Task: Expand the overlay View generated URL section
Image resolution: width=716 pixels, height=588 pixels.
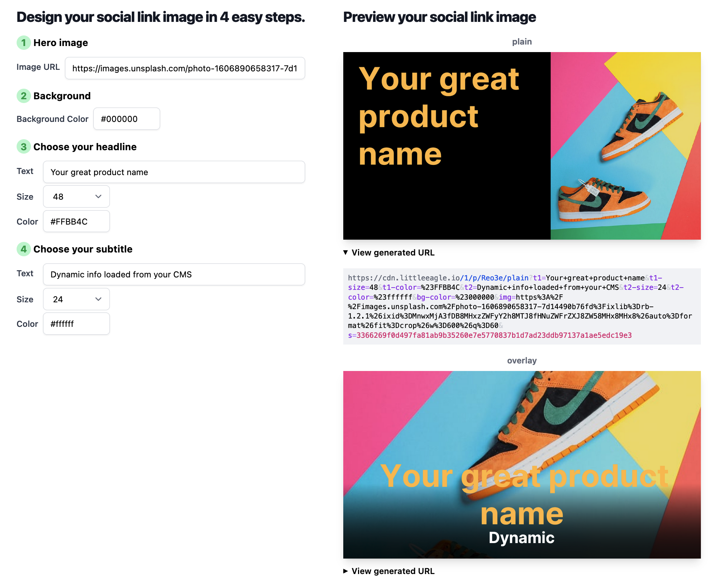Action: click(389, 571)
